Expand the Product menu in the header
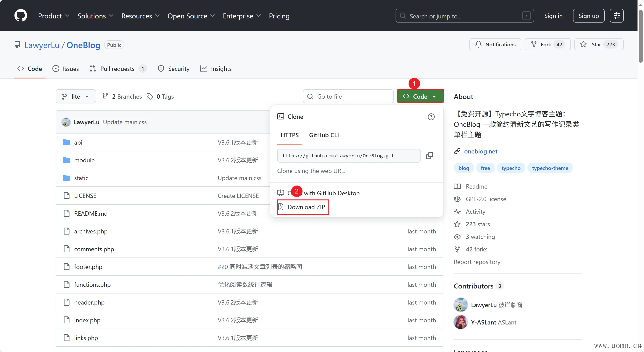Screen dimensions: 644x352 coord(53,16)
